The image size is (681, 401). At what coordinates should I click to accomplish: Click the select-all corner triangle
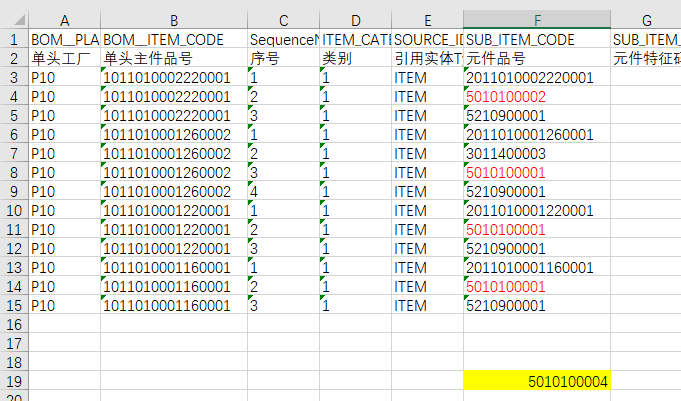point(20,20)
